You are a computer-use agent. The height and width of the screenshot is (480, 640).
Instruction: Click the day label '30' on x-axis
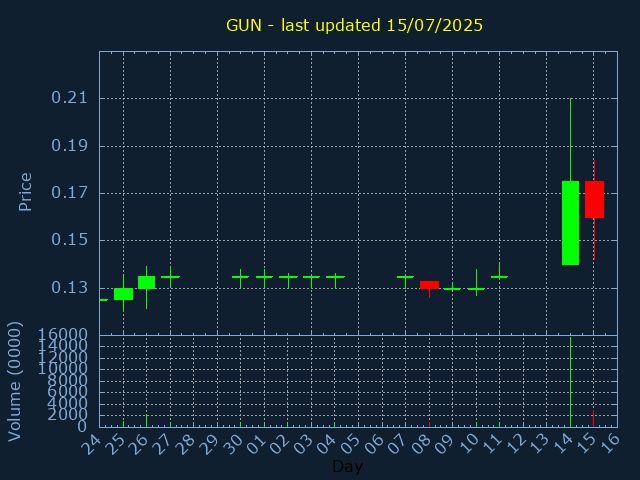[x=232, y=444]
